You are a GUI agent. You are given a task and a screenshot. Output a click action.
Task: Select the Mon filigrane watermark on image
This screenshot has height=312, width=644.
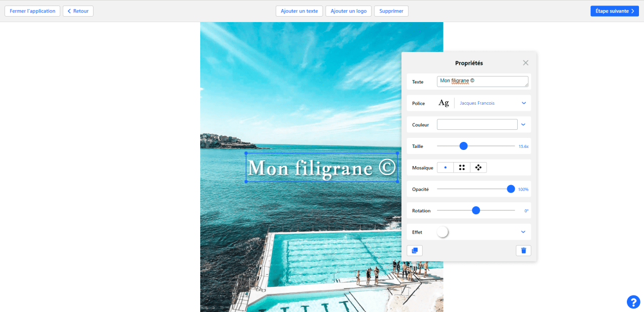[x=322, y=168]
